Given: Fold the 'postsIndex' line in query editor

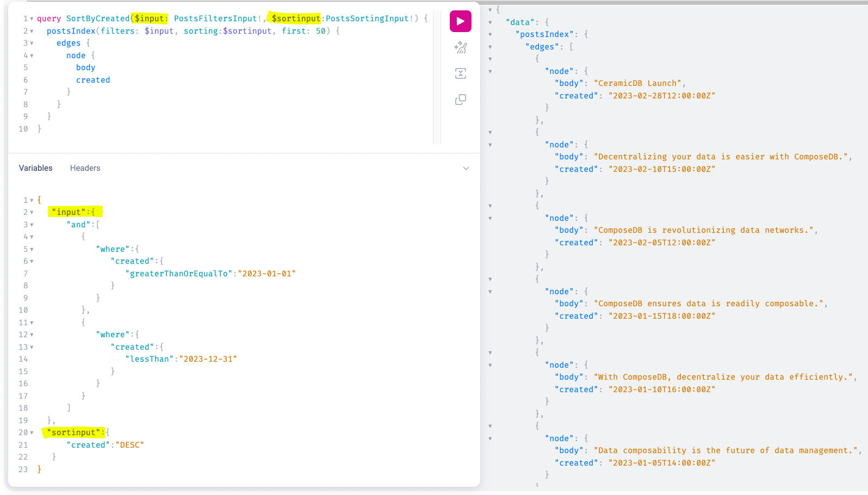Looking at the screenshot, I should pos(32,32).
